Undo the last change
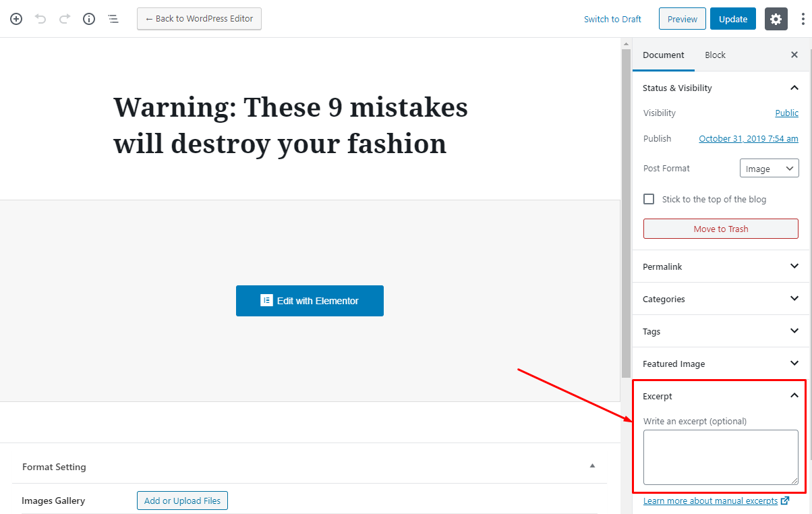 tap(40, 19)
